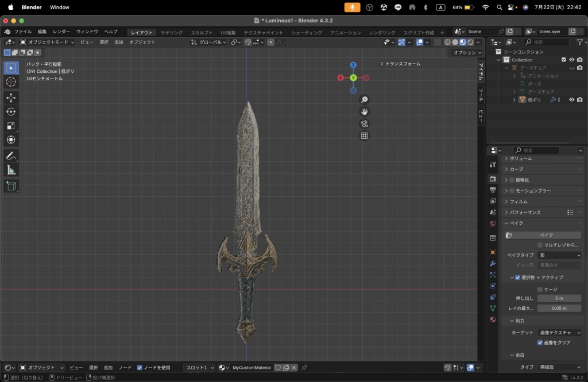Uncheck the Collection checkbox in the outliner
Screen dimensions: 588x382
tap(564, 60)
